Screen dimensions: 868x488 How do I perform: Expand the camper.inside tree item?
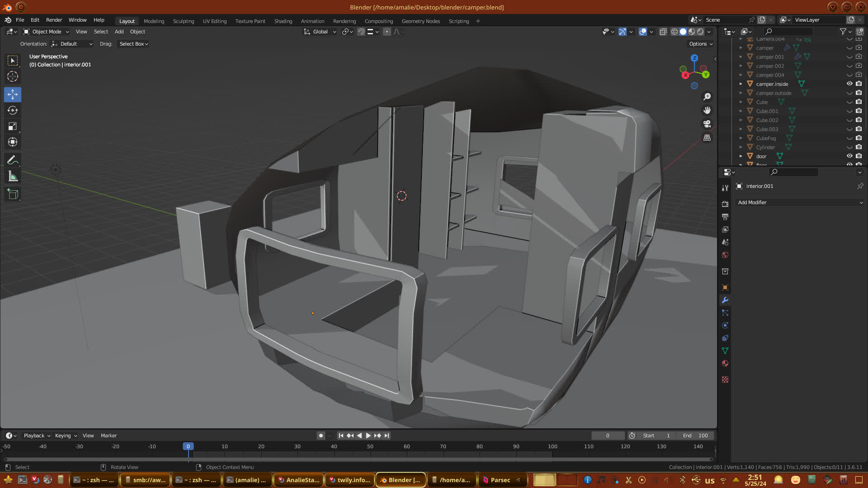[x=741, y=84]
